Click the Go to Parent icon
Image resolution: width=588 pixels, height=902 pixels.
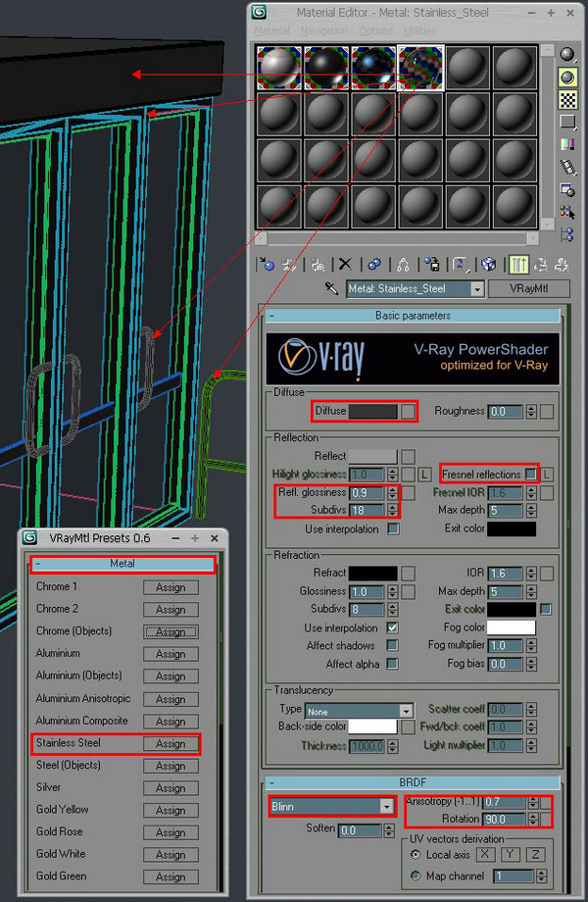coord(540,264)
